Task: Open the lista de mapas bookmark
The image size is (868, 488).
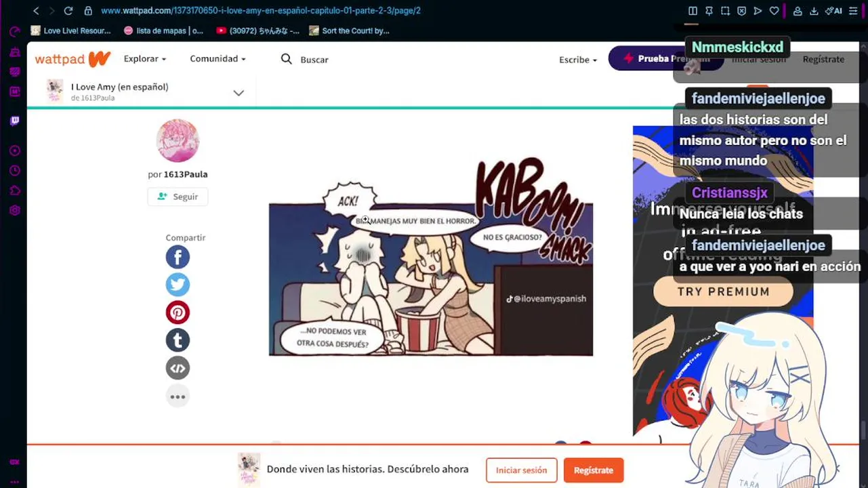Action: click(x=163, y=30)
